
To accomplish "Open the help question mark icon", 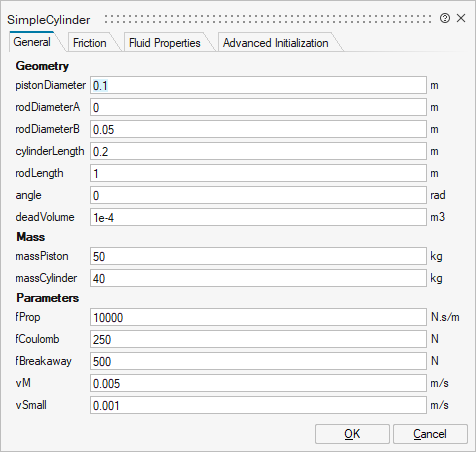I will [445, 18].
